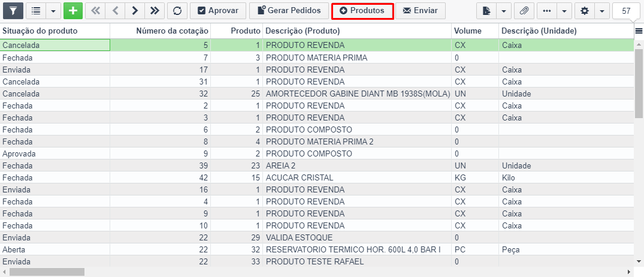Screen dimensions: 644x277
Task: Jump to last record with double-right arrows
Action: pos(155,11)
